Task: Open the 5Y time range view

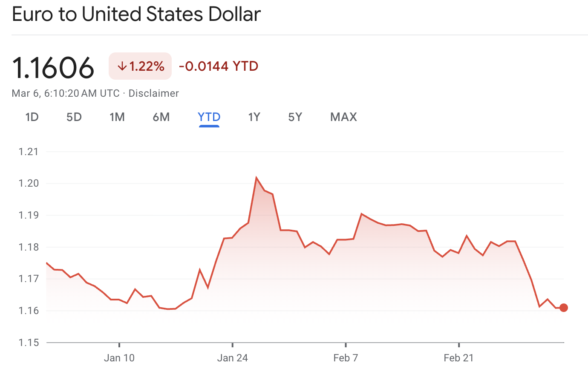Action: click(294, 117)
